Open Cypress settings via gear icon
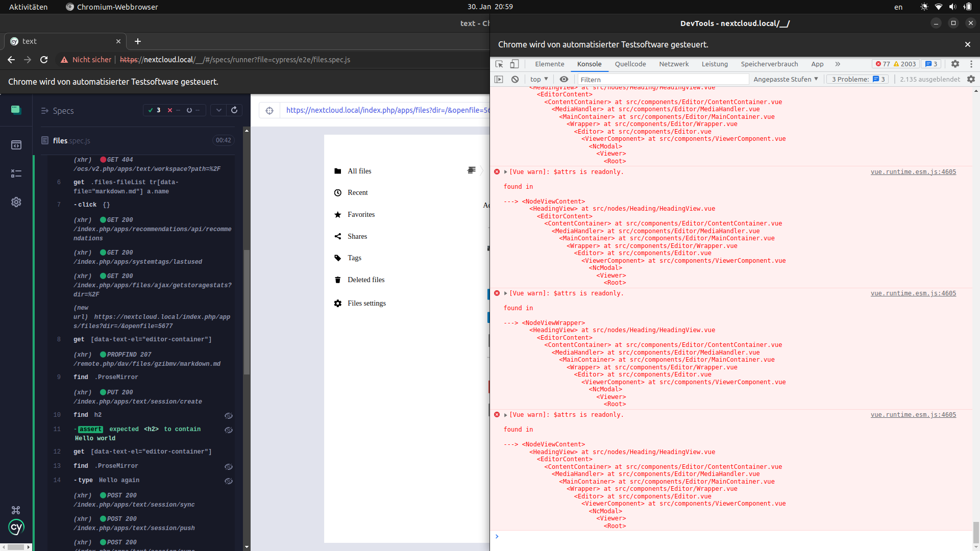Image resolution: width=980 pixels, height=551 pixels. coord(16,202)
